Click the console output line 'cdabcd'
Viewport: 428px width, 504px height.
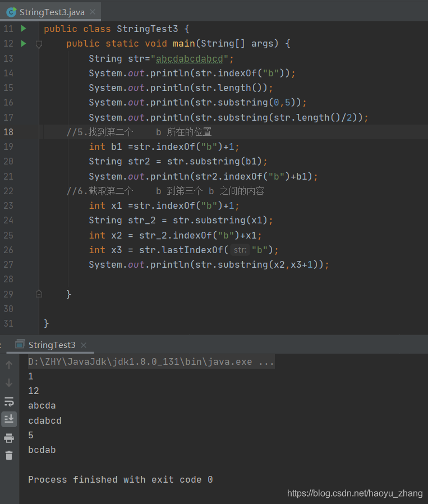pyautogui.click(x=45, y=420)
